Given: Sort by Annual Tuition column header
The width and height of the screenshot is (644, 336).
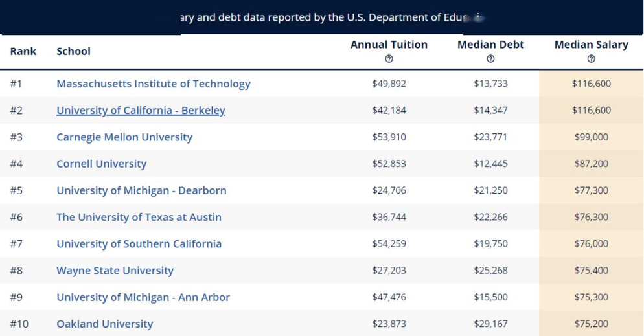Looking at the screenshot, I should tap(389, 45).
